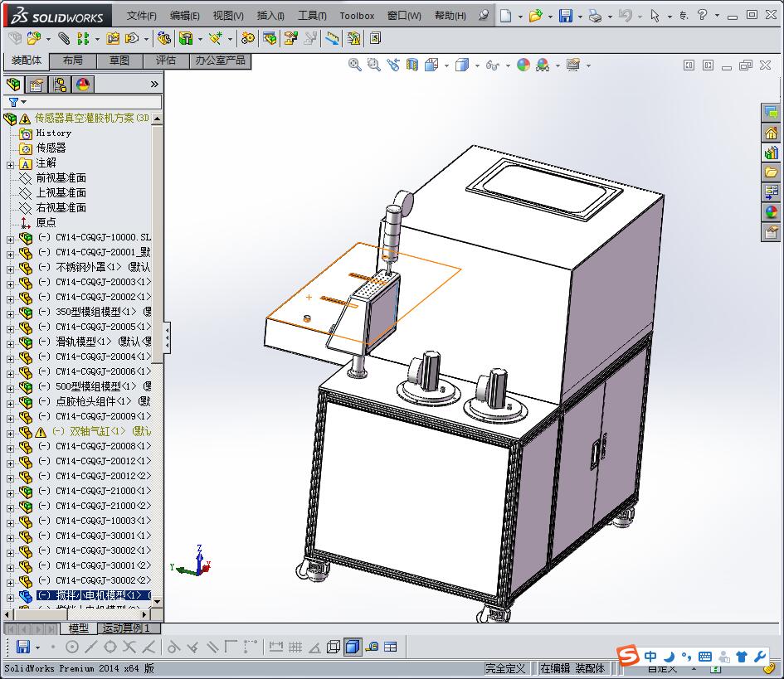Click the Open file folder icon

(535, 16)
